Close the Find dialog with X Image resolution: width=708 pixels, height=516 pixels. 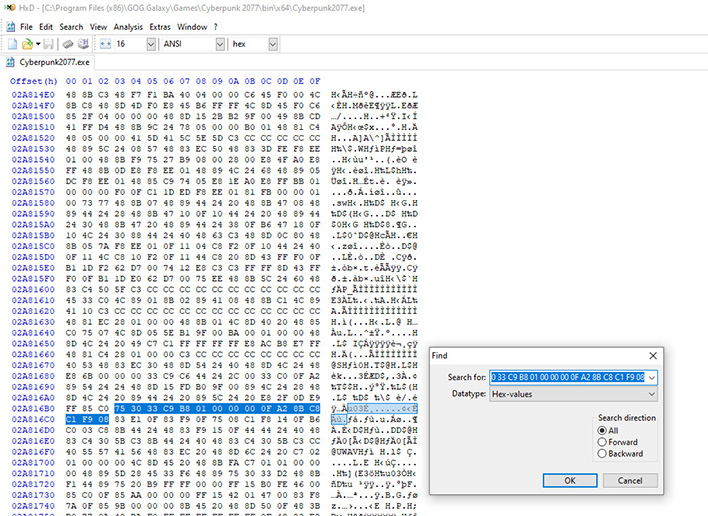pos(653,356)
